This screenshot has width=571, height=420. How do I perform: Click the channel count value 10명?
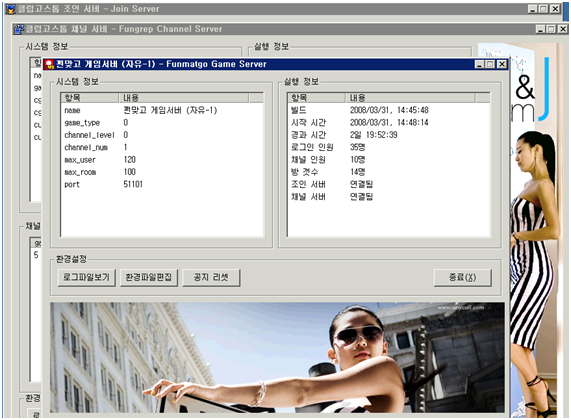[358, 160]
